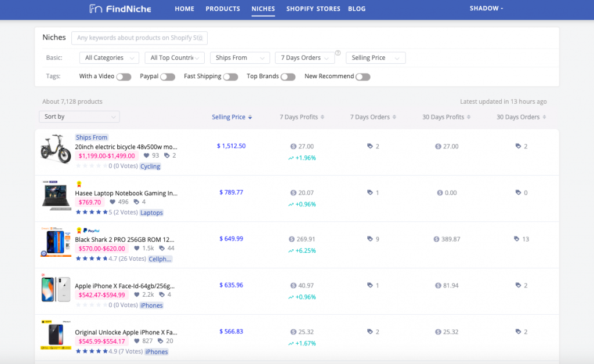Viewport: 594px width, 364px height.
Task: Click the $ 1,512.50 selling price
Action: point(231,146)
